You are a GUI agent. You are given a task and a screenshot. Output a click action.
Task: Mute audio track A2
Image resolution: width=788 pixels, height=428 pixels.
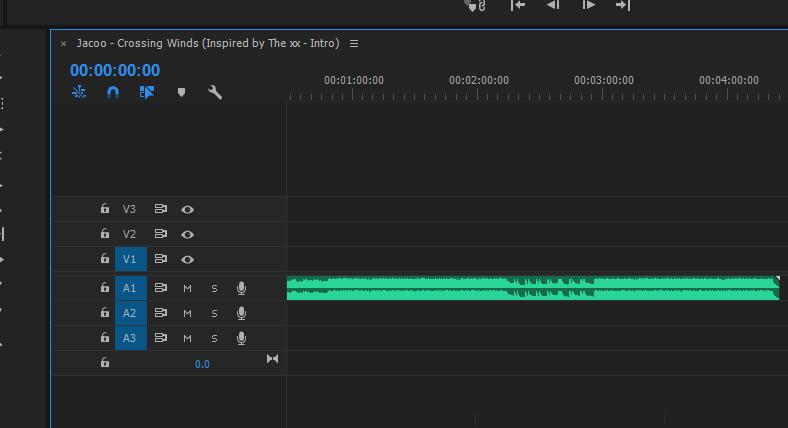(187, 313)
